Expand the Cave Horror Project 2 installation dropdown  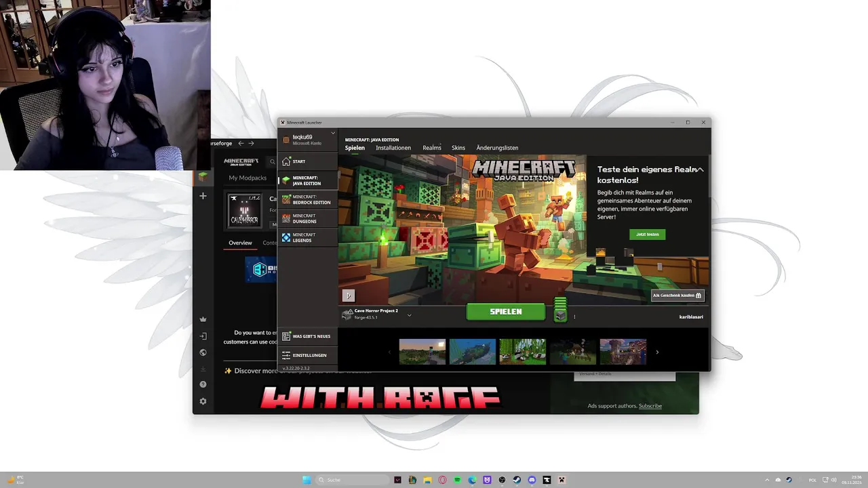pyautogui.click(x=409, y=315)
